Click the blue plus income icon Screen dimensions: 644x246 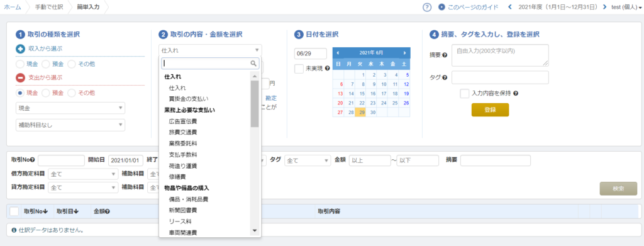[21, 49]
